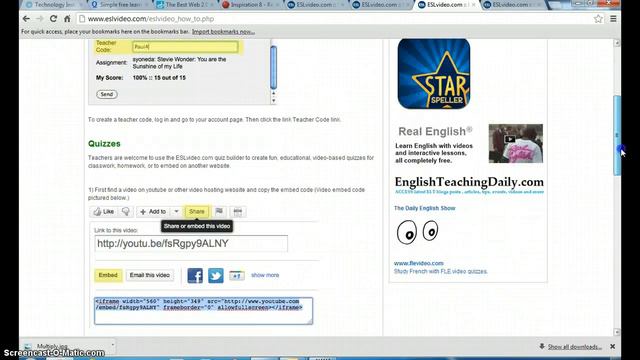640x360 pixels.
Task: Switch to the Technology tab
Action: pyautogui.click(x=51, y=5)
